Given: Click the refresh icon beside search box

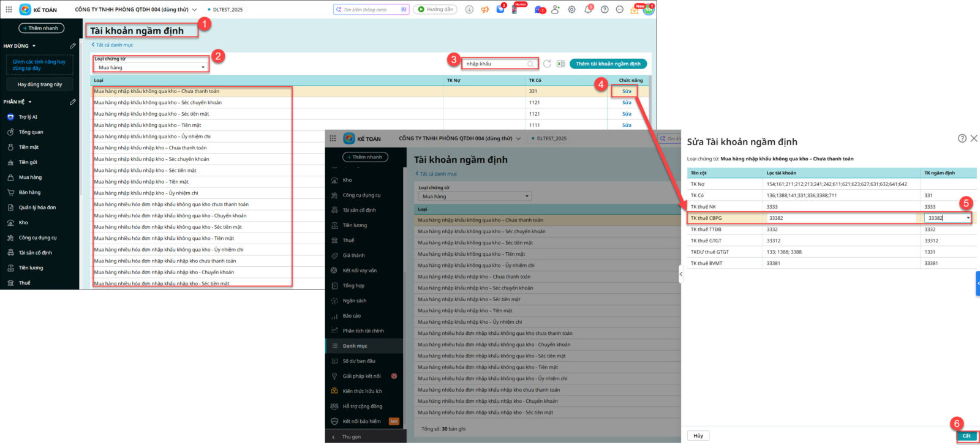Looking at the screenshot, I should 547,64.
